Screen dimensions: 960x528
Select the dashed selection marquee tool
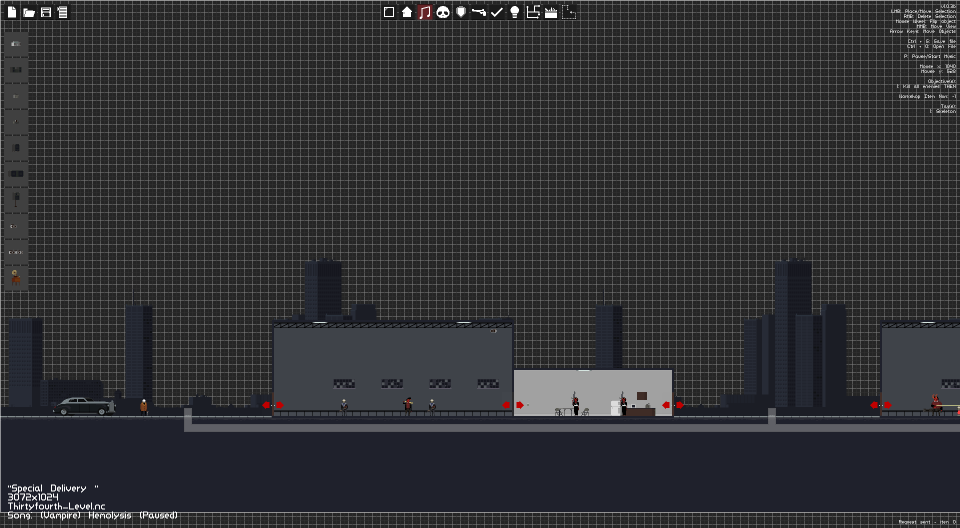click(x=569, y=12)
